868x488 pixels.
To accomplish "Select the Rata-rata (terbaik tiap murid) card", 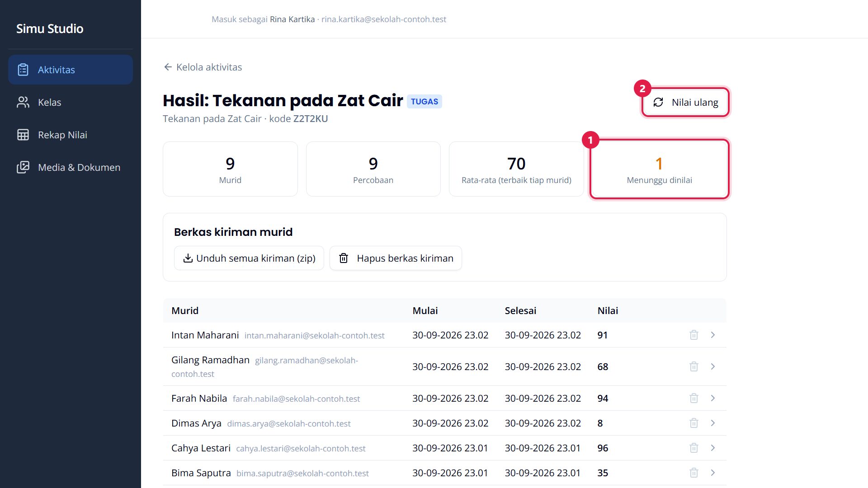I will (x=516, y=169).
